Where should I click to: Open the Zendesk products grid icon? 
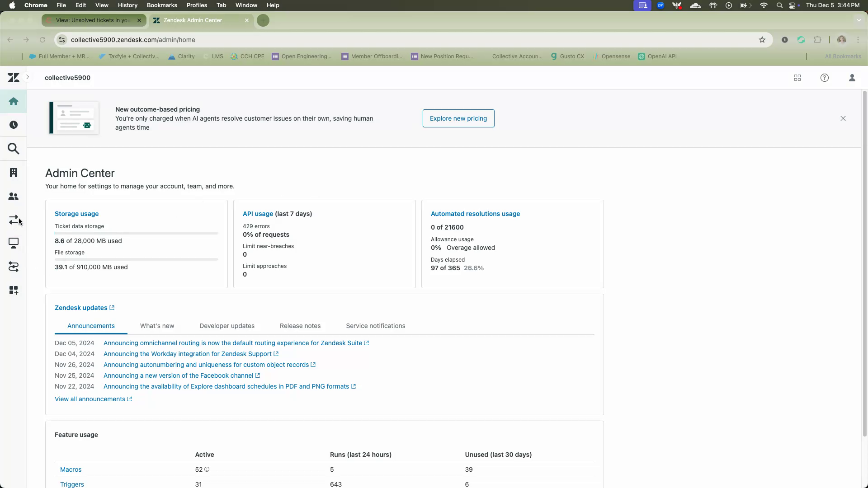tap(797, 78)
